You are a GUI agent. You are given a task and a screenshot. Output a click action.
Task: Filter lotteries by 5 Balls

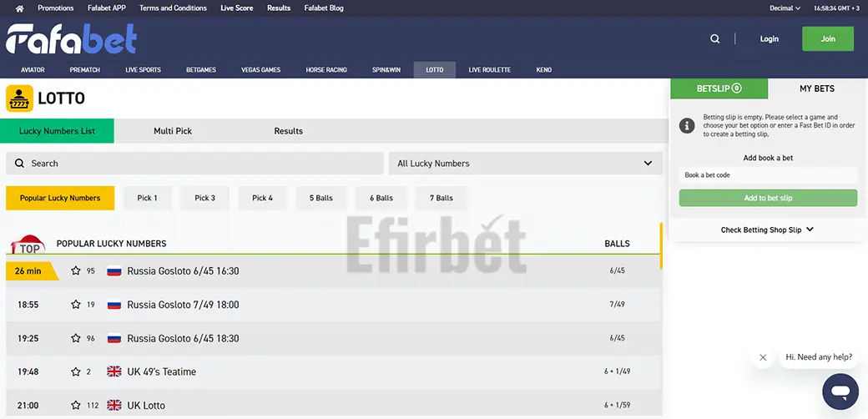pos(321,198)
